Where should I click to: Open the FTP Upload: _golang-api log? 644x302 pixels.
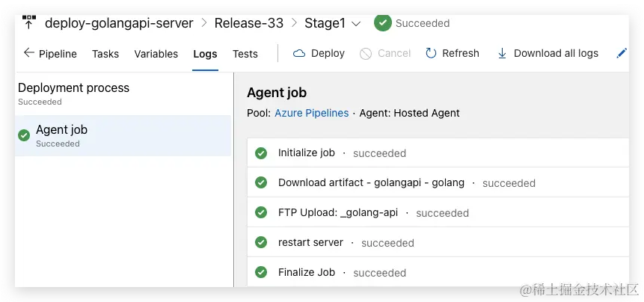337,212
